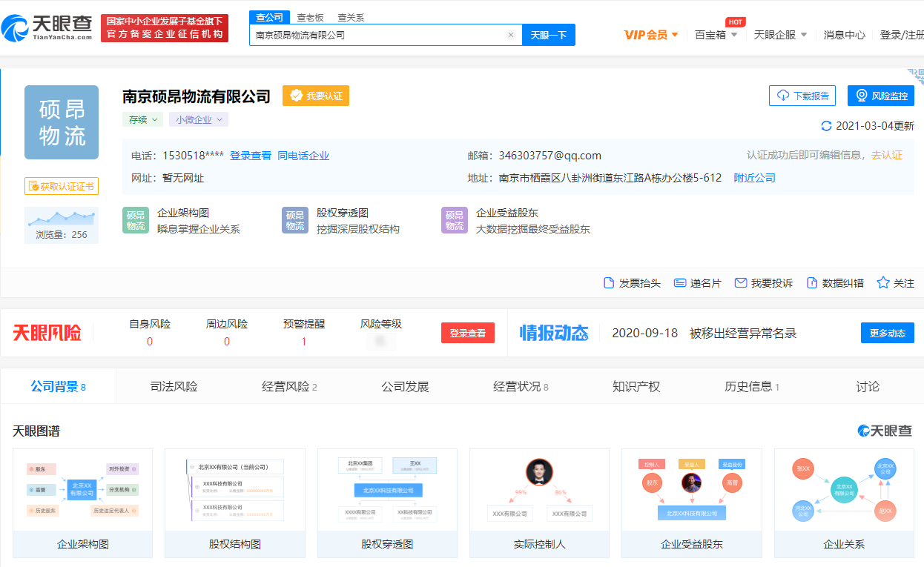Open 企业架构图 thumbnail card
This screenshot has height=567, width=924.
(83, 503)
